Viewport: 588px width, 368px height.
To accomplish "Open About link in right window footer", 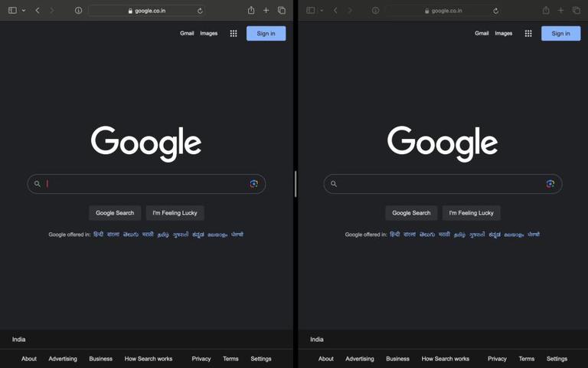I will coord(326,359).
